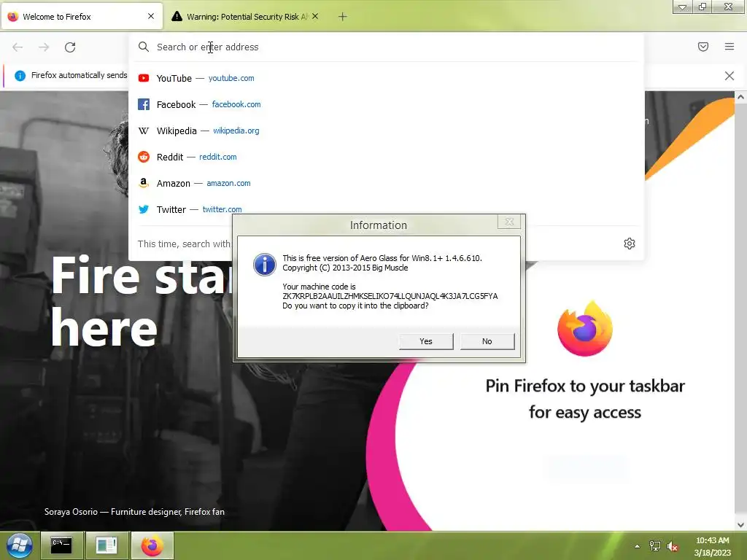Click the muted volume tray icon

coord(672,546)
